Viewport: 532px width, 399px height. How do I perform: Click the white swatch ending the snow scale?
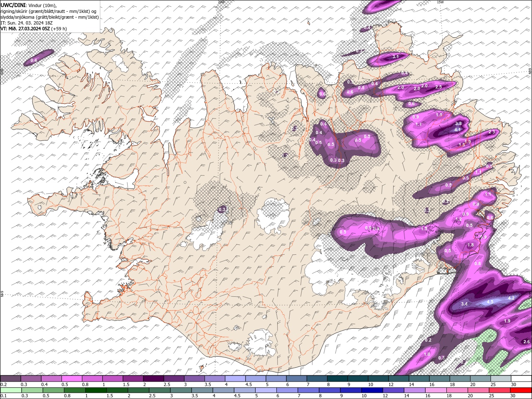[x=521, y=379]
